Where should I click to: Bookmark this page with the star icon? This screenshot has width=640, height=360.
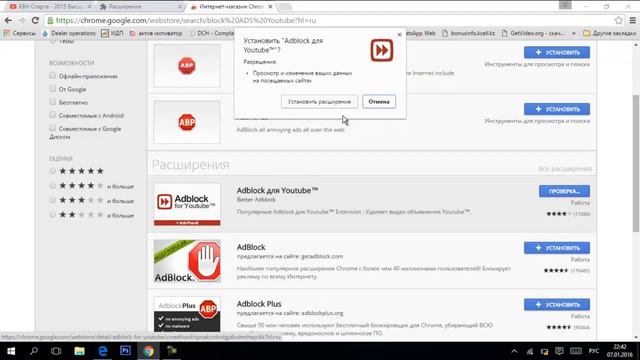pos(619,20)
